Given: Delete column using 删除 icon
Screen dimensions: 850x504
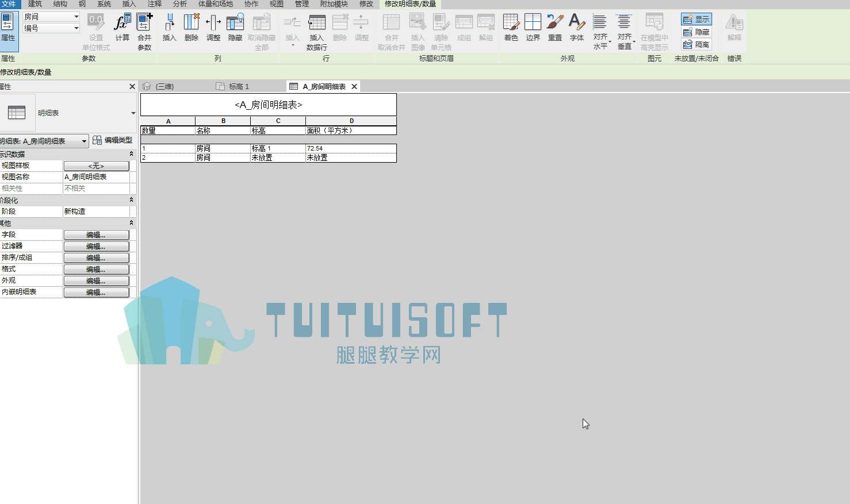Looking at the screenshot, I should [x=192, y=28].
